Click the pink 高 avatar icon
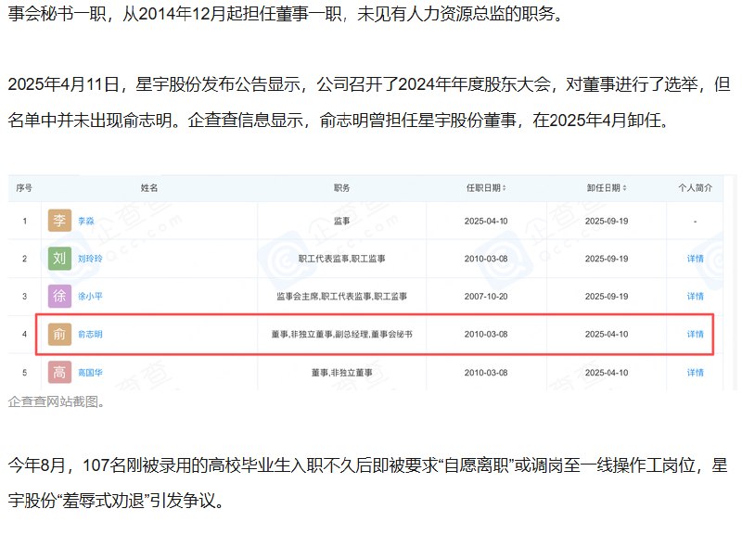Viewport: 742px width, 560px height. 59,372
